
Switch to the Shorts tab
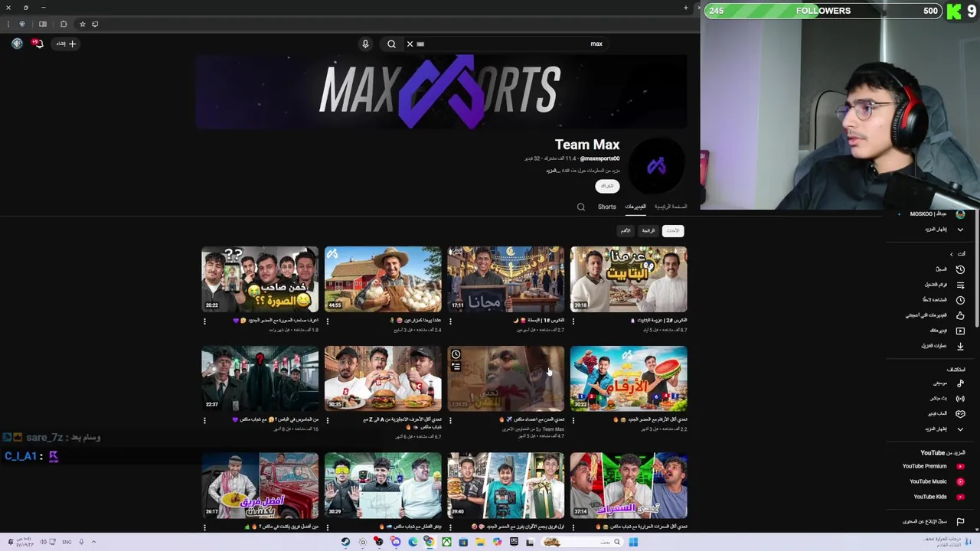coord(606,207)
